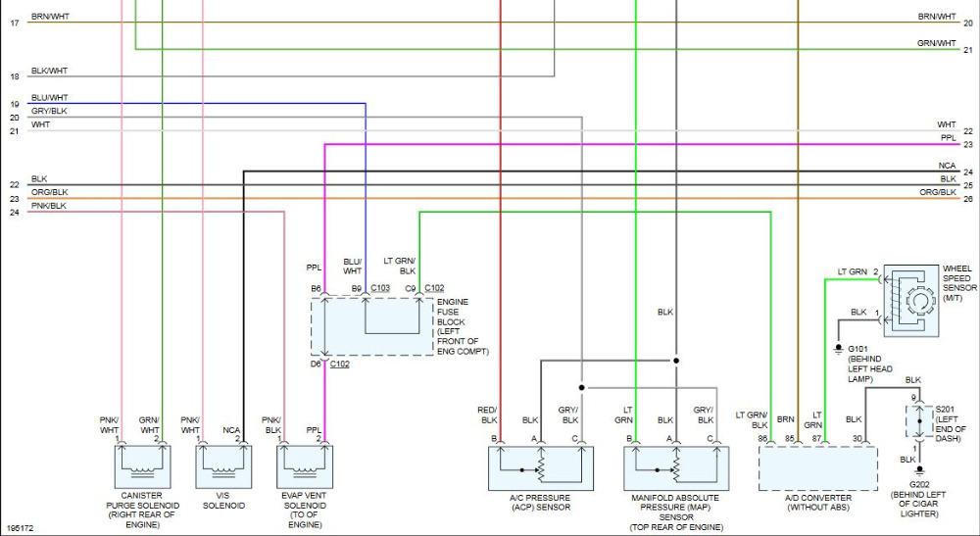The height and width of the screenshot is (536, 980).
Task: Click the PPL label at row 23
Action: 948,138
